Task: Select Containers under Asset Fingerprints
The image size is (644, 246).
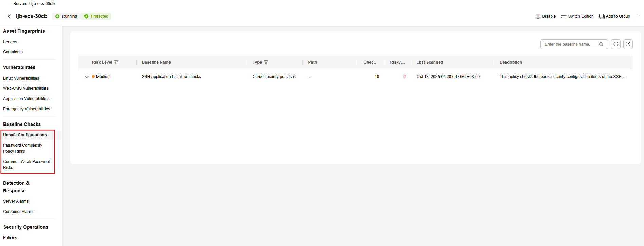Action: [13, 52]
